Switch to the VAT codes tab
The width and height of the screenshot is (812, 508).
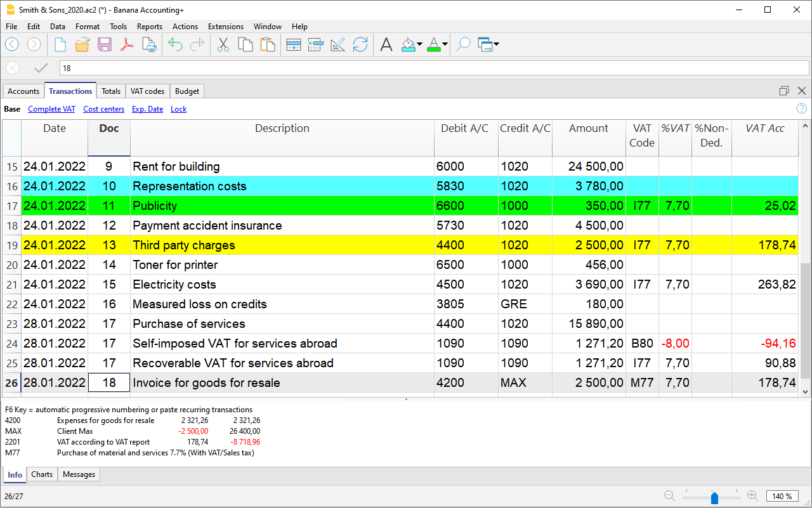[x=147, y=91]
